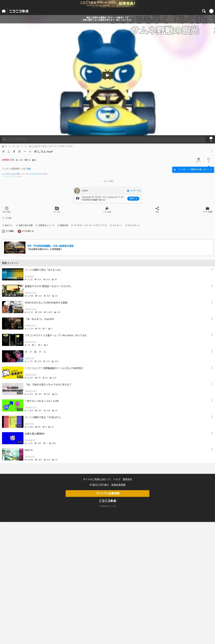Add video to マイリスト
Screen dimensions: 215x644
point(57,209)
